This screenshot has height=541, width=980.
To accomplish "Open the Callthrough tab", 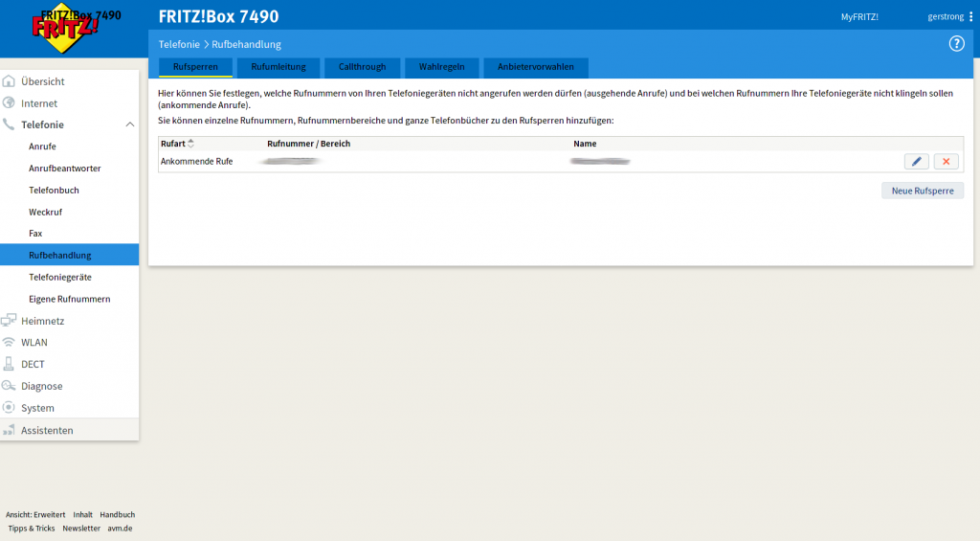I will click(362, 67).
